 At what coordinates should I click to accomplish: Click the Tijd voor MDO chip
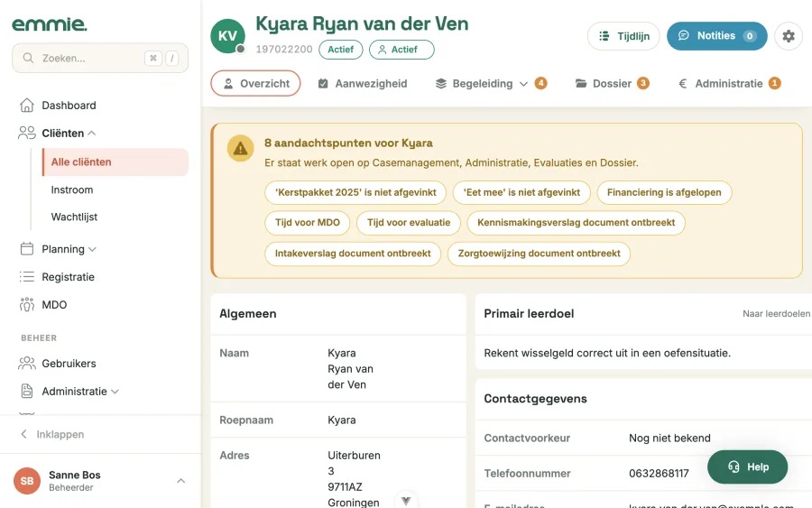coord(307,223)
